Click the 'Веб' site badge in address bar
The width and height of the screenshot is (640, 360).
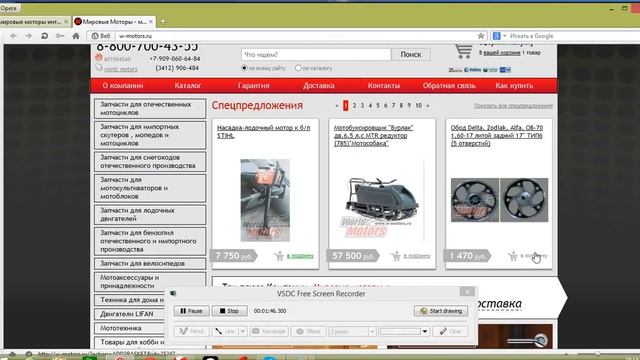coord(101,36)
